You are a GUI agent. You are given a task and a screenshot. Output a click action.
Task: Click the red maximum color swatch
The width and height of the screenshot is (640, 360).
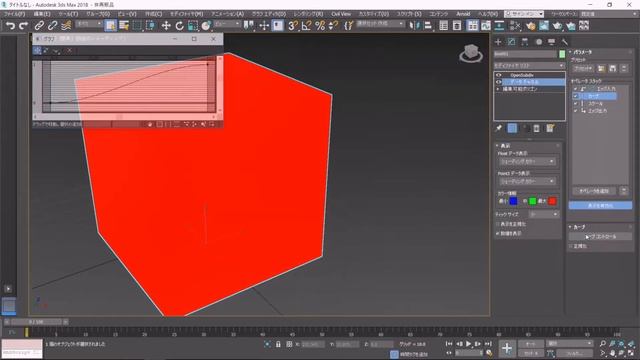(x=552, y=201)
